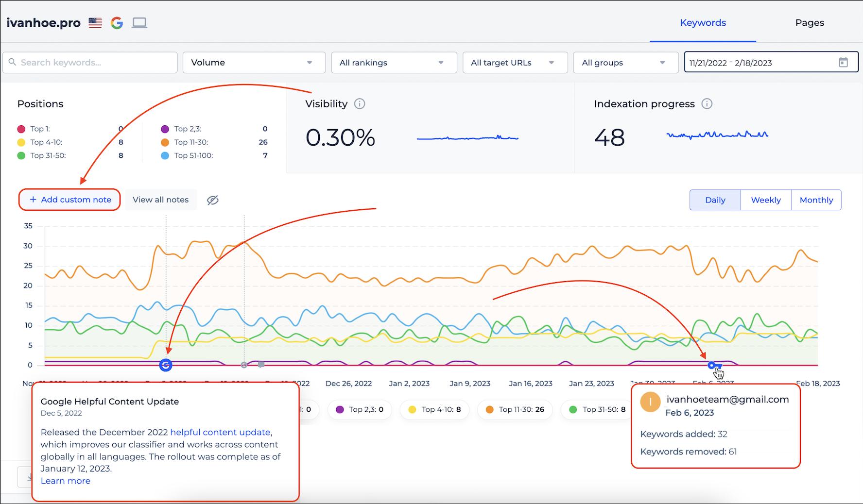Viewport: 863px width, 504px height.
Task: Click Keywords removed: 61 text
Action: (x=689, y=452)
